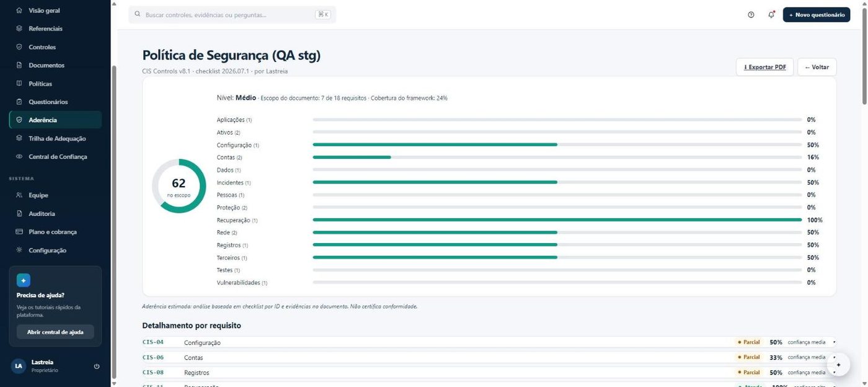The height and width of the screenshot is (387, 868).
Task: Click the Ativos (2) category label
Action: (229, 132)
